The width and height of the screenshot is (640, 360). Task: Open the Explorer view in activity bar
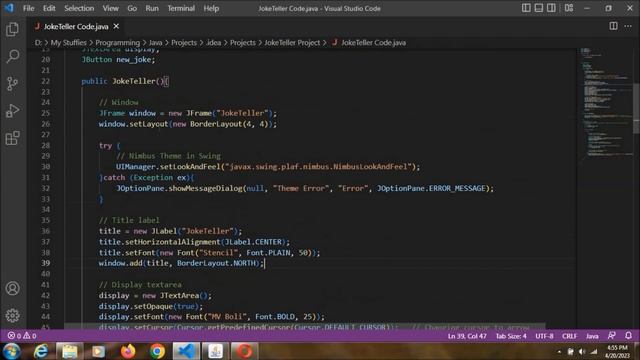13,29
